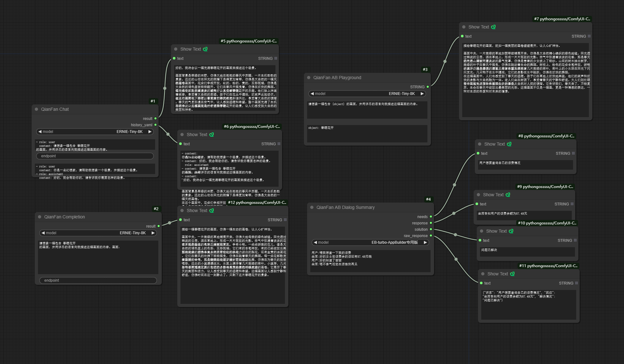Click green icon on Show Text node #5
The width and height of the screenshot is (624, 364).
[205, 49]
